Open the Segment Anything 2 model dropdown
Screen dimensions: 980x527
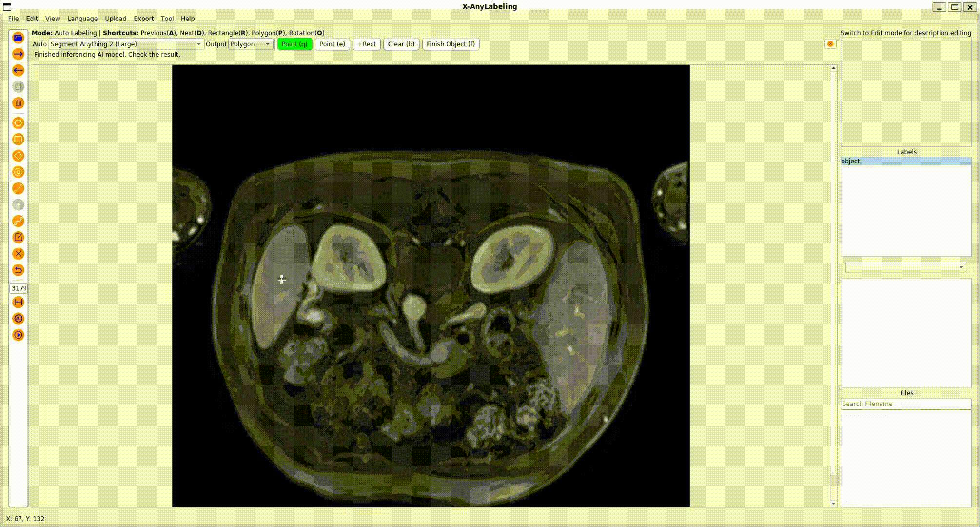(126, 44)
